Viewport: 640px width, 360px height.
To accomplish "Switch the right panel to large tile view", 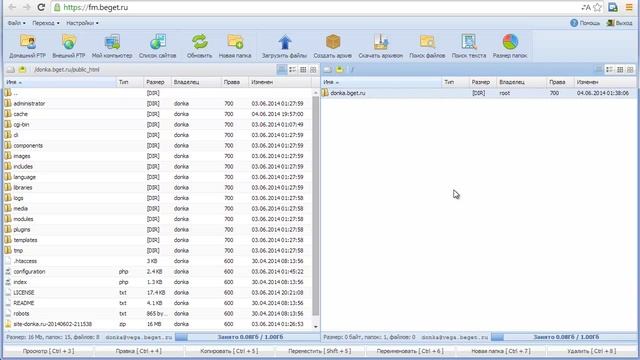I will point(630,70).
